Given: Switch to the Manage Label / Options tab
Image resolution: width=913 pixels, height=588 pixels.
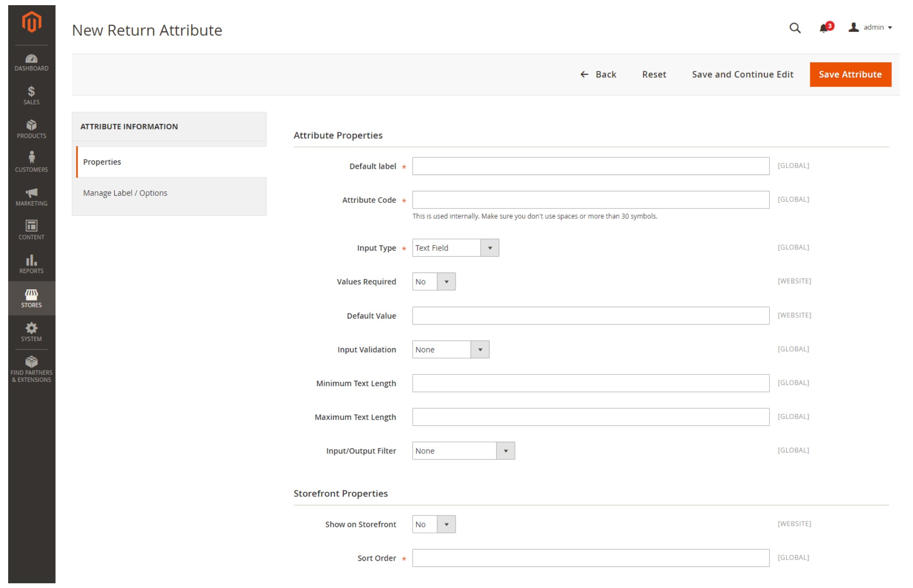Looking at the screenshot, I should point(125,193).
